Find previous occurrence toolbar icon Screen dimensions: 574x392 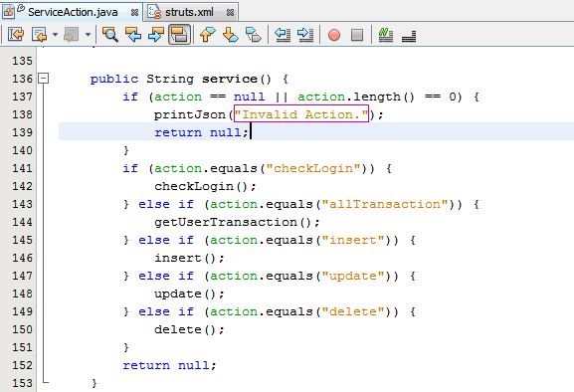[133, 35]
